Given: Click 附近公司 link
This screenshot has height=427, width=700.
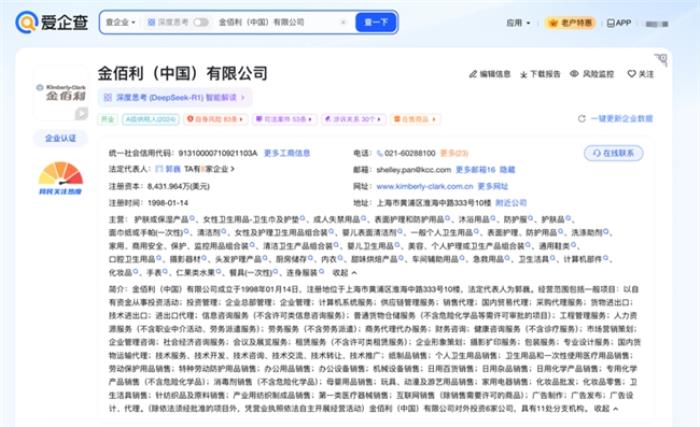Looking at the screenshot, I should coord(511,203).
